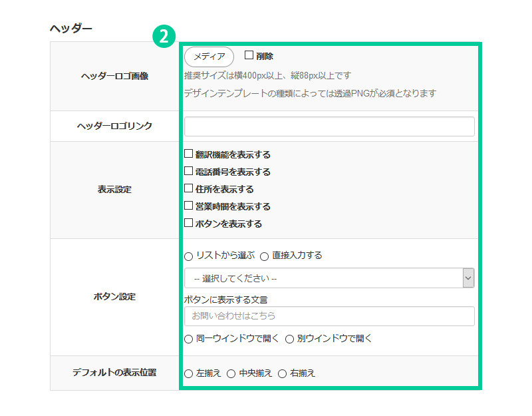Choose 別ウインドウで開く radio button
This screenshot has width=532, height=416.
(x=290, y=339)
